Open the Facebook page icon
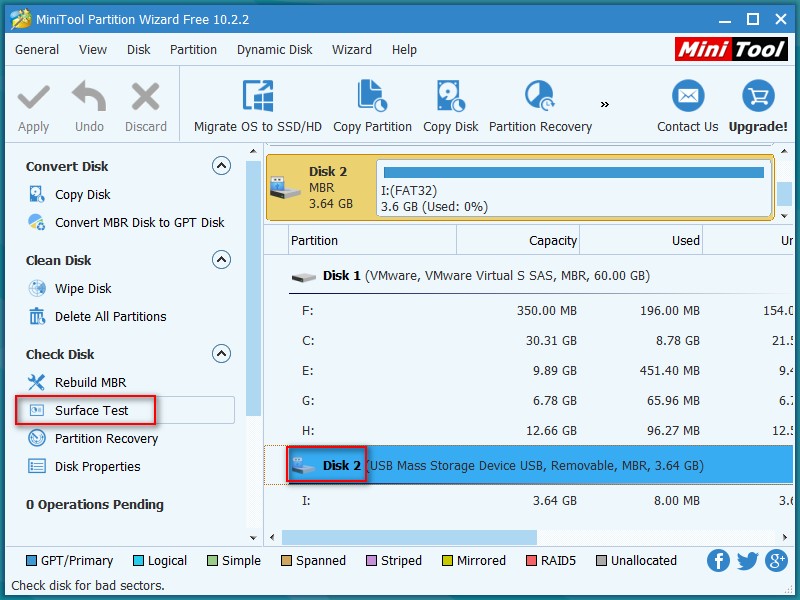This screenshot has height=600, width=800. click(x=718, y=560)
